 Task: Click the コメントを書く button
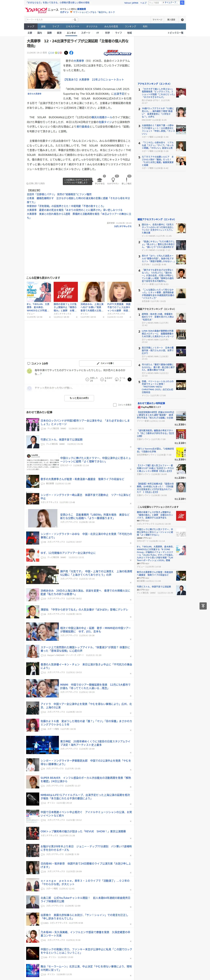(105, 363)
